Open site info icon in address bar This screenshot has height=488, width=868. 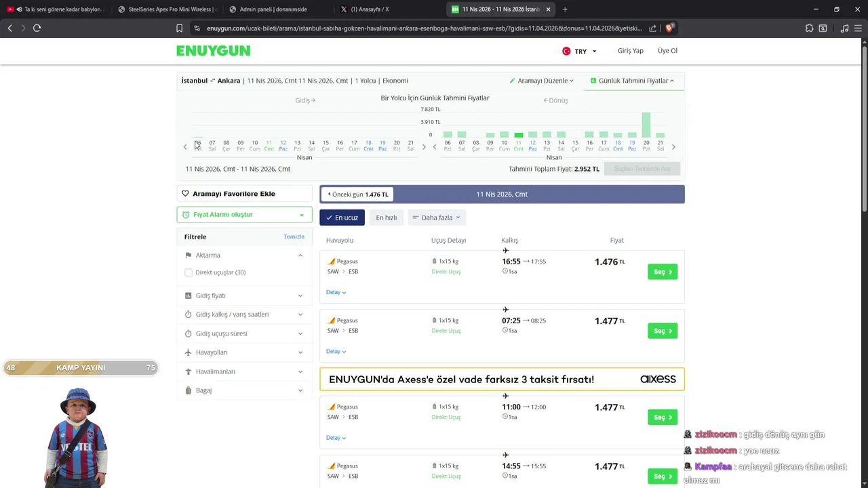pos(197,28)
